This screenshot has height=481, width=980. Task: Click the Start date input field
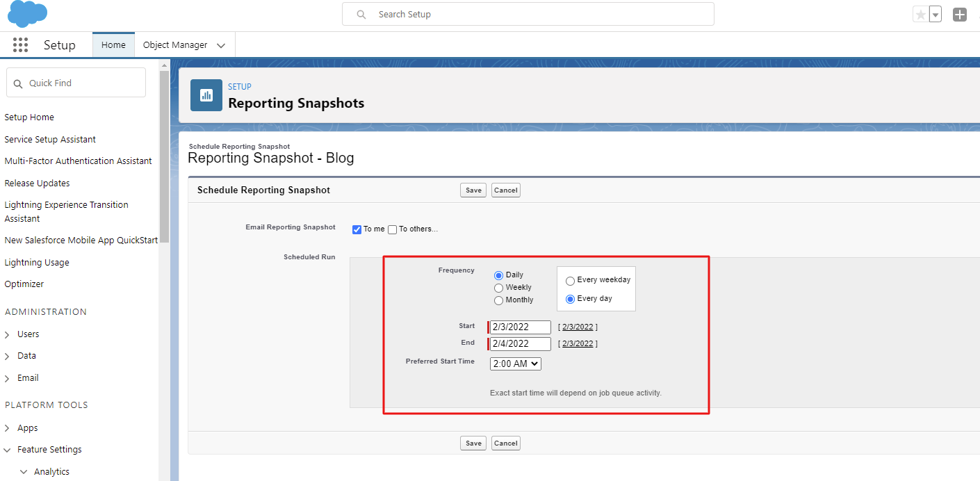click(521, 327)
